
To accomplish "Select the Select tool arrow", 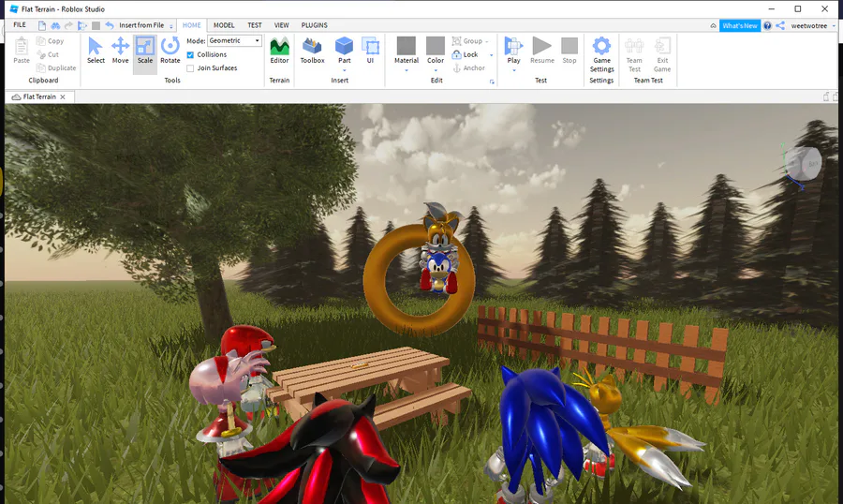I will click(96, 50).
